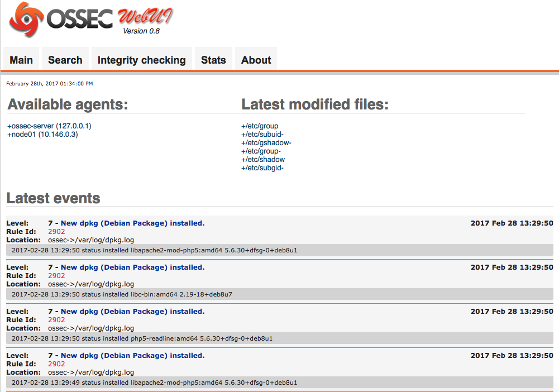Open the first event's dpkg installed link

pos(132,223)
